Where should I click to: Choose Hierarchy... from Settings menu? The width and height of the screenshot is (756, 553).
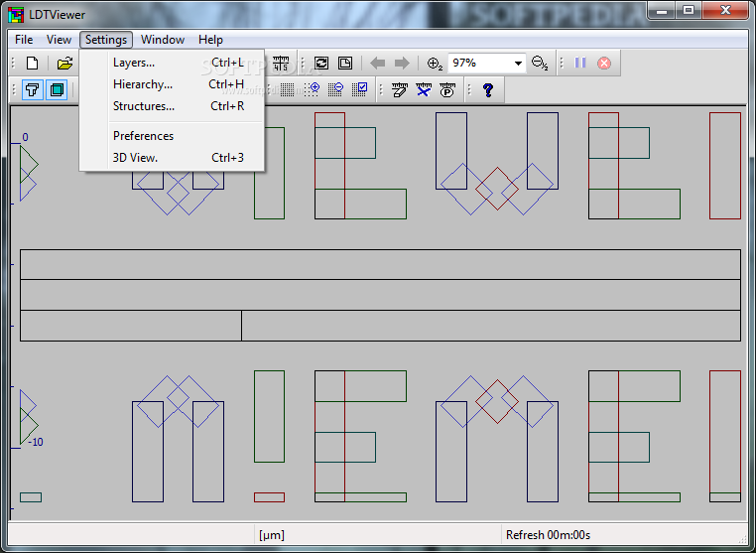[x=172, y=84]
